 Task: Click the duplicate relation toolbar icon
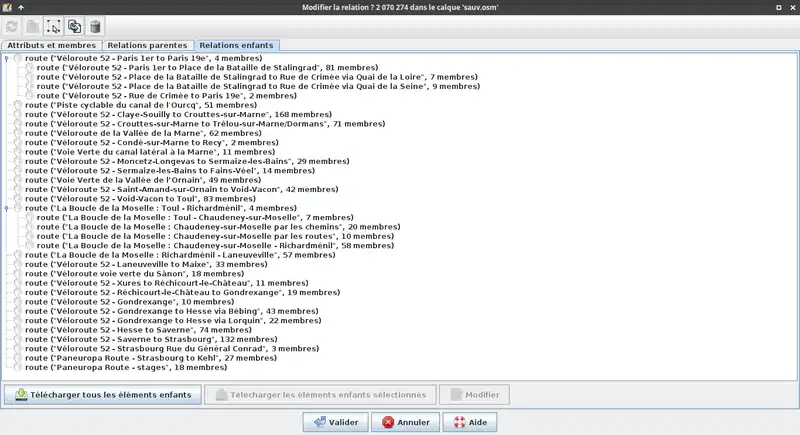pos(75,27)
